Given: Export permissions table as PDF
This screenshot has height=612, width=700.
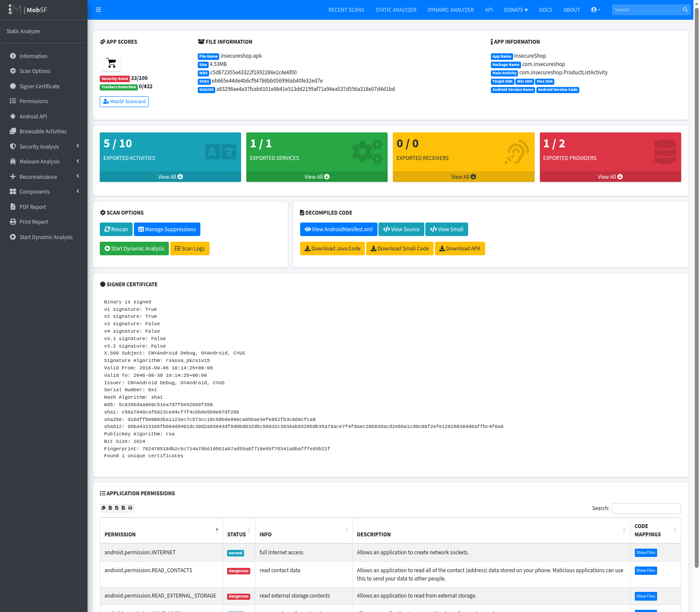Looking at the screenshot, I should tap(123, 508).
